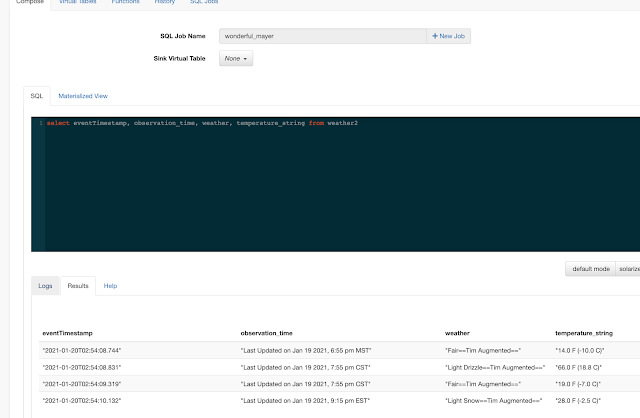Click the default mode editor button
The width and height of the screenshot is (640, 418).
(589, 269)
